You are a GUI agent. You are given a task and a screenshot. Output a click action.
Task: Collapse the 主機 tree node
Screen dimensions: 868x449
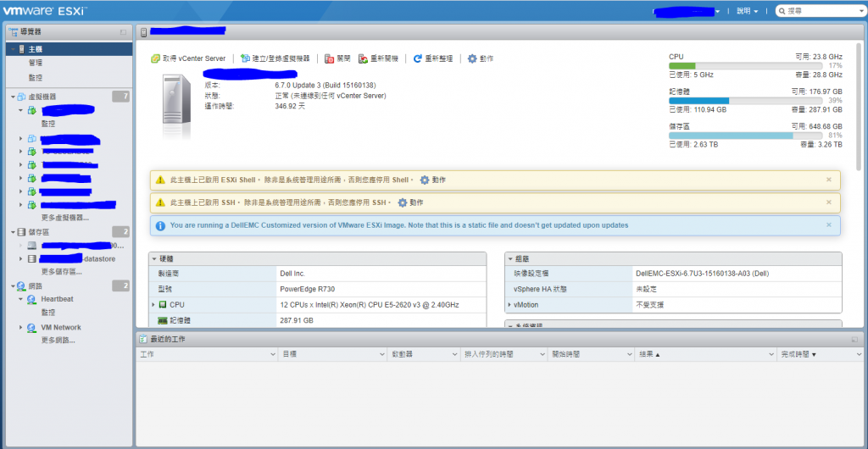point(13,50)
